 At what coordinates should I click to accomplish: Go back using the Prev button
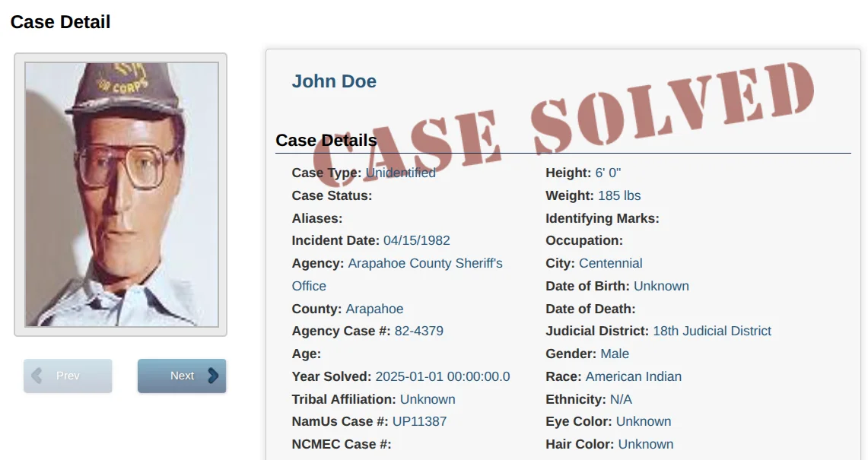(x=68, y=376)
